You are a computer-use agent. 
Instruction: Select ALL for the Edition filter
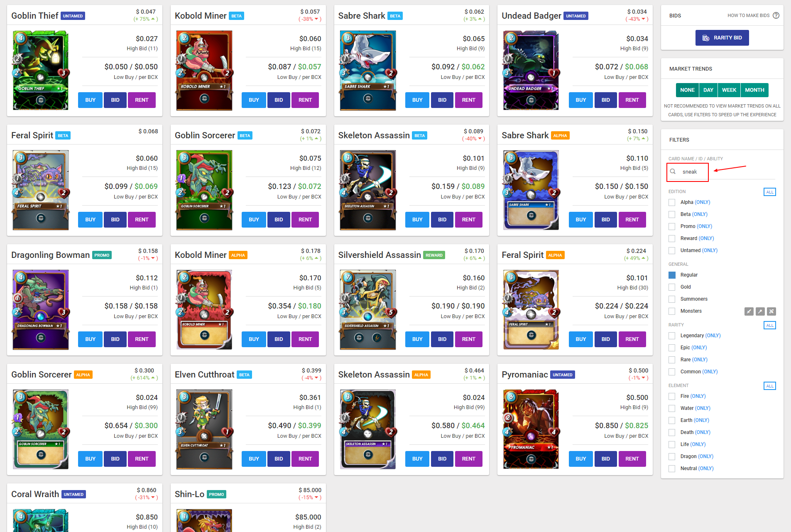point(770,192)
